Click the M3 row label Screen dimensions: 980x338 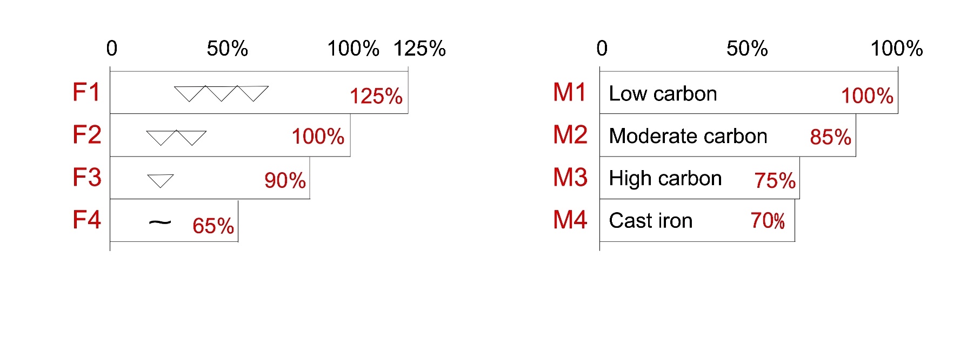coord(570,177)
